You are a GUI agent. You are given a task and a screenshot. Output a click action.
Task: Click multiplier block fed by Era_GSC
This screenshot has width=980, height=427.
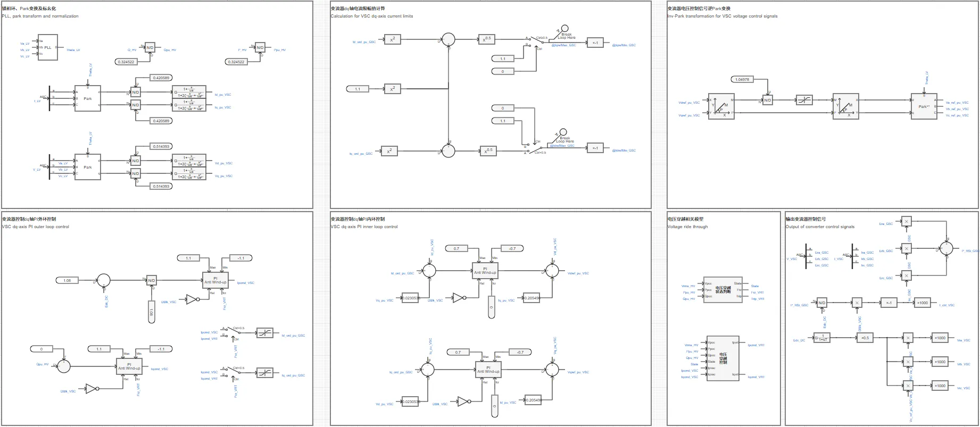[907, 221]
